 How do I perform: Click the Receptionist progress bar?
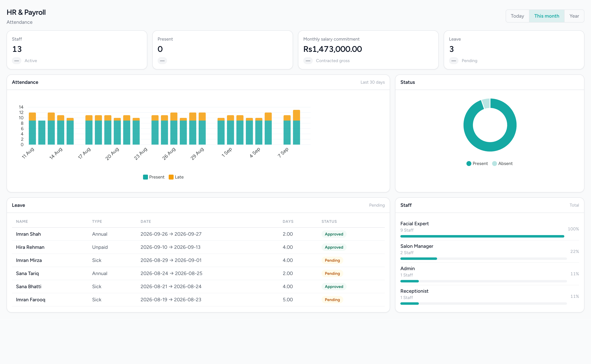click(483, 304)
